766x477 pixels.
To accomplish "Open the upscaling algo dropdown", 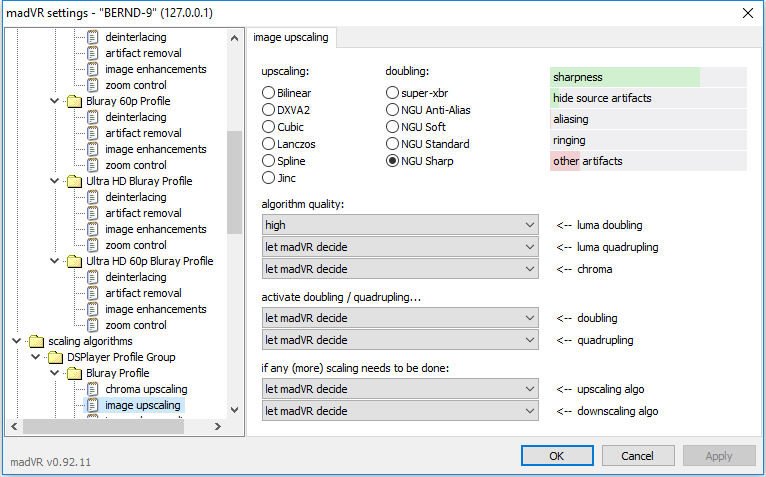I will coord(400,389).
